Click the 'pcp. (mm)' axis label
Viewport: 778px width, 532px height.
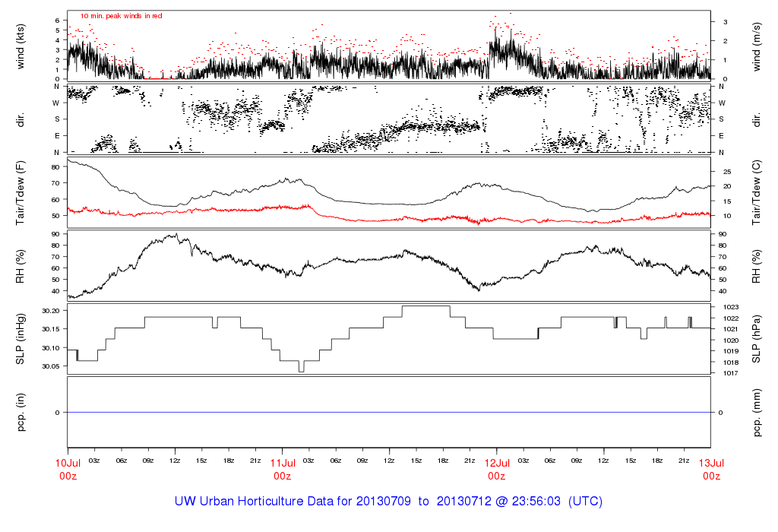pyautogui.click(x=756, y=413)
